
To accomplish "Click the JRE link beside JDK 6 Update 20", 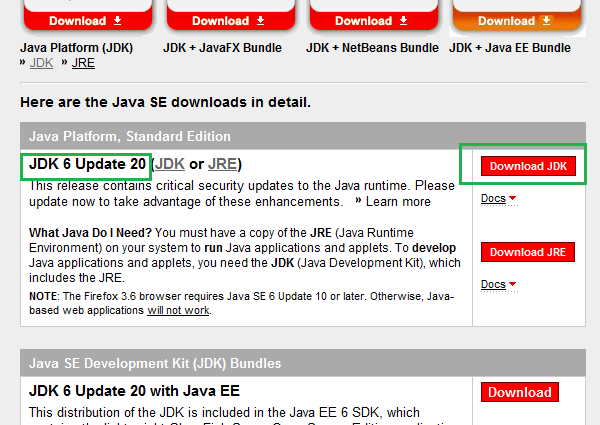I will coord(222,164).
